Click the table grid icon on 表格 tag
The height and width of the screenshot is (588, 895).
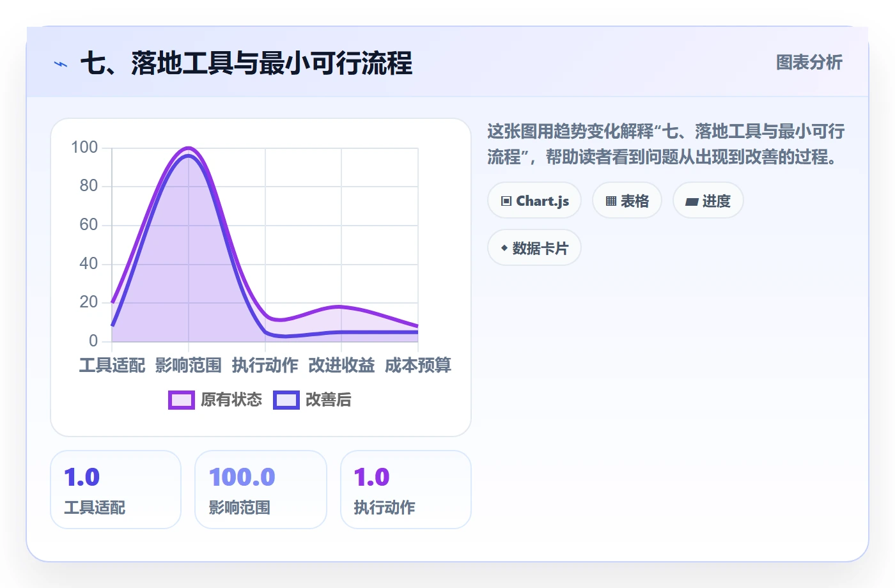611,201
